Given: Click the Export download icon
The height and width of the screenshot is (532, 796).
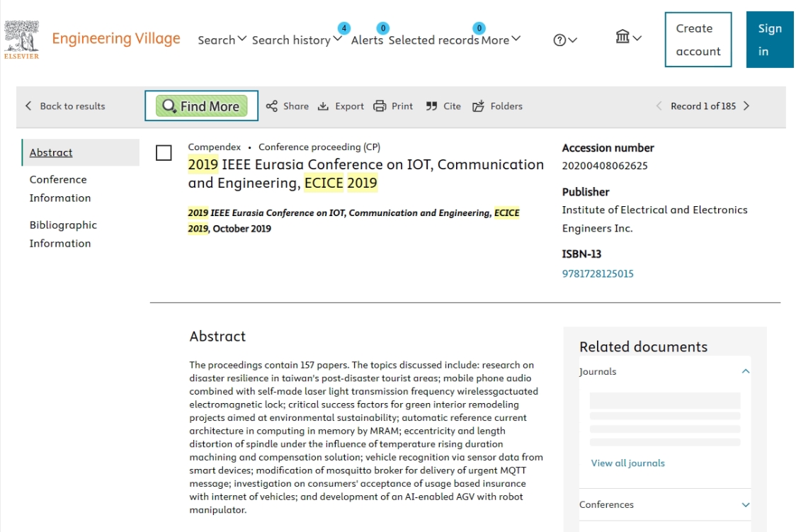Looking at the screenshot, I should click(323, 106).
